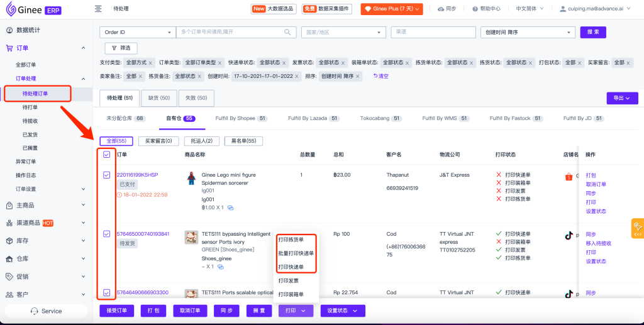
Task: Click the 数据采集插件 free plugin button
Action: coord(327,9)
